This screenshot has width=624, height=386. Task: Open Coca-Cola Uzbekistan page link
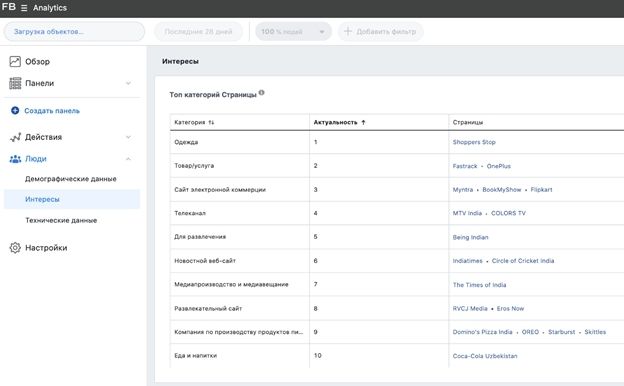(485, 356)
